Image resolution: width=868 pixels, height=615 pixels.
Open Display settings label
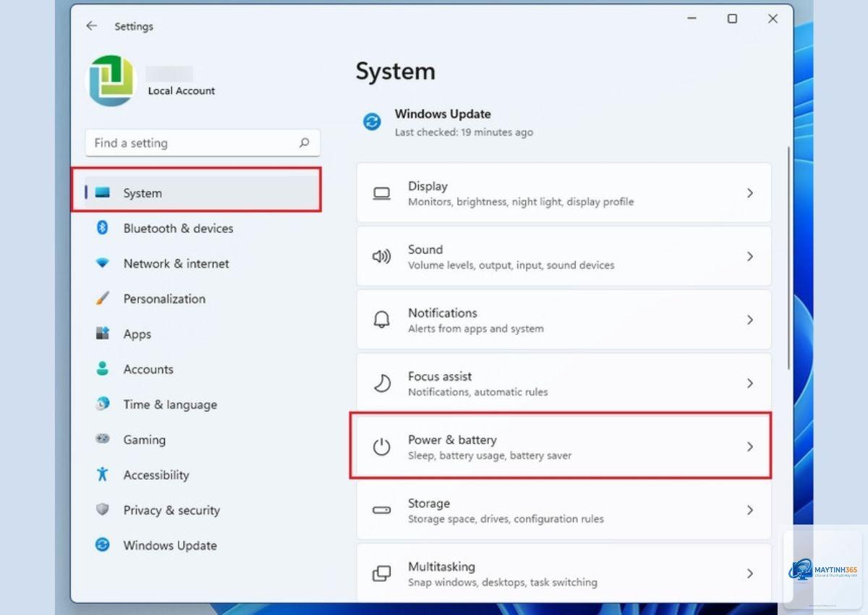coord(427,186)
